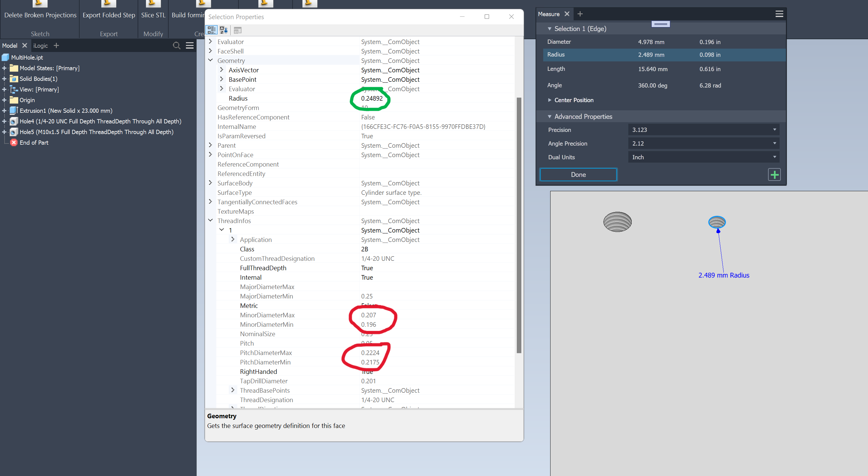Expand the Center Position section

coord(550,100)
